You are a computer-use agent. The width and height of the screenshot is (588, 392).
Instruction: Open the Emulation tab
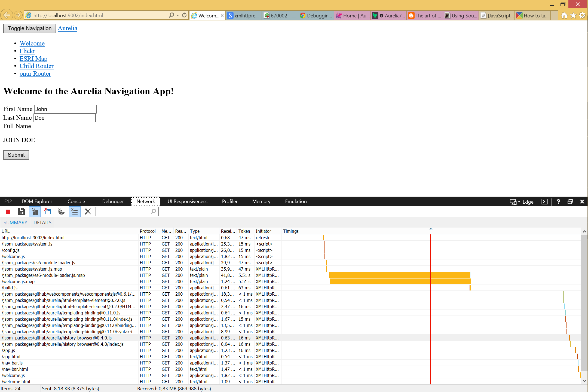(296, 201)
